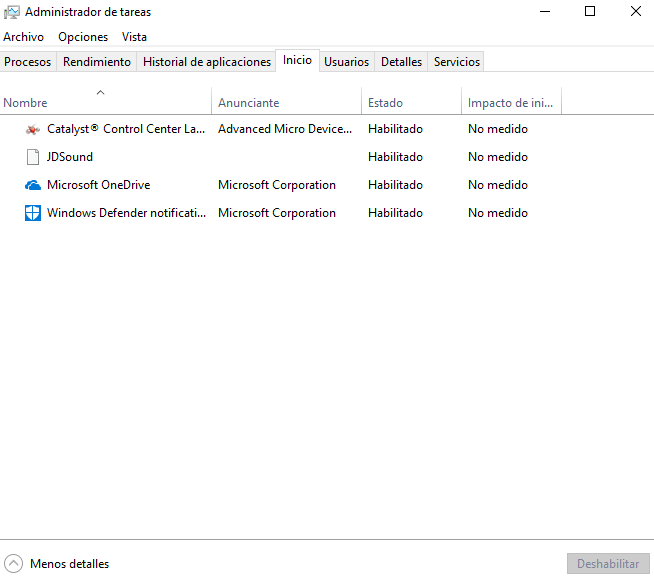Click the Deshabilitar button
Image resolution: width=654 pixels, height=584 pixels.
(x=608, y=564)
